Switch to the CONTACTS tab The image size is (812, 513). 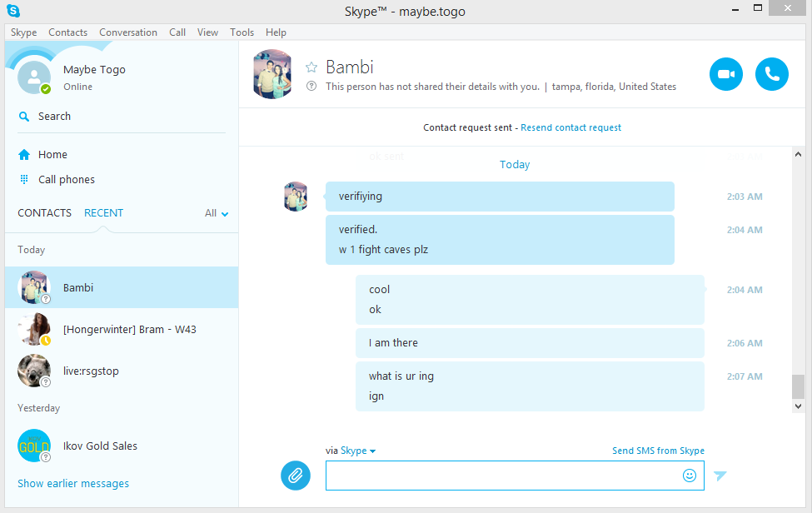[44, 212]
